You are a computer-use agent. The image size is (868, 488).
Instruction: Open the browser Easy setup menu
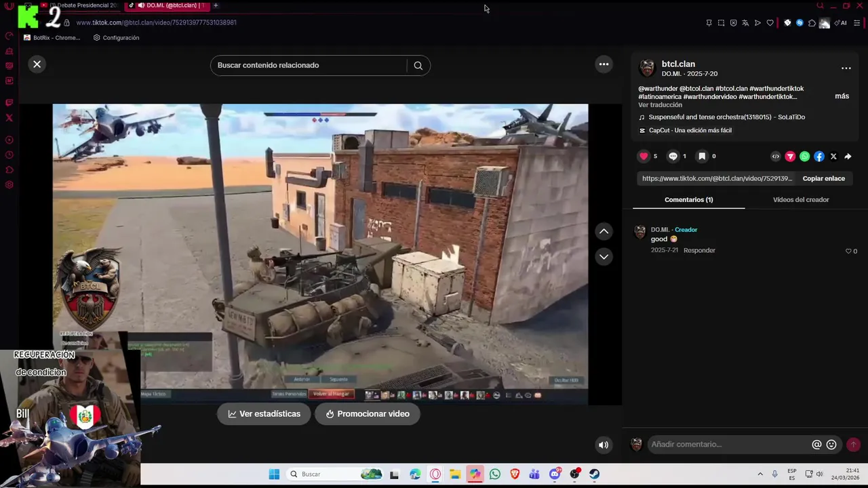point(857,23)
